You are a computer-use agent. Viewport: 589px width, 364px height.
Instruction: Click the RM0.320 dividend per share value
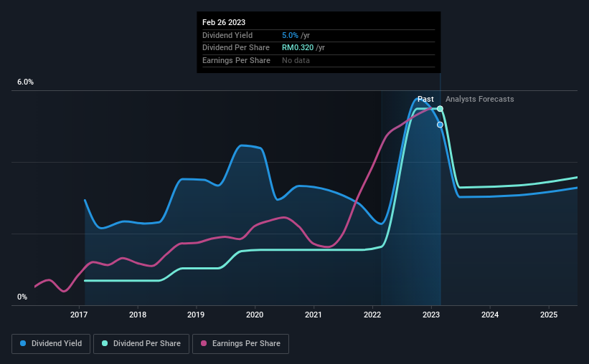(298, 48)
